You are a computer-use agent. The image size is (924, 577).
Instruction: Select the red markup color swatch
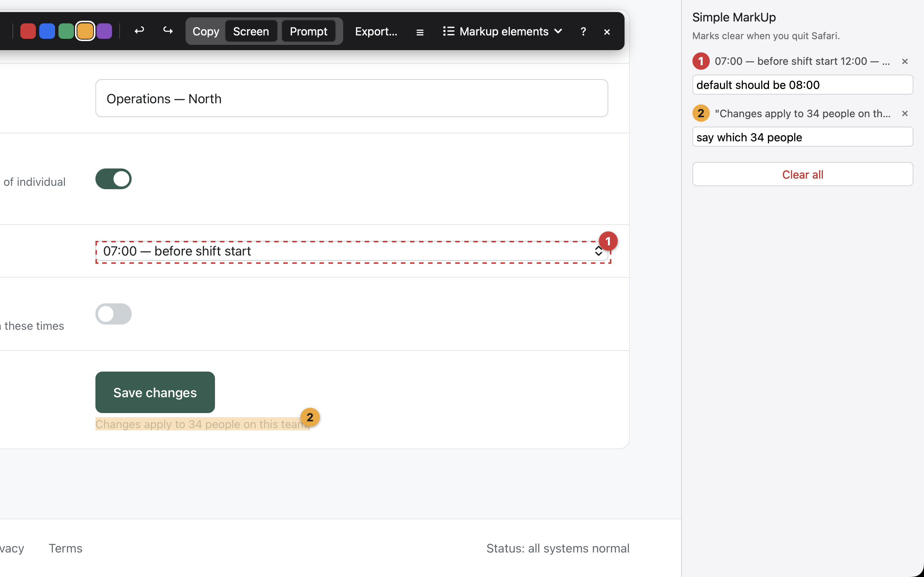28,31
